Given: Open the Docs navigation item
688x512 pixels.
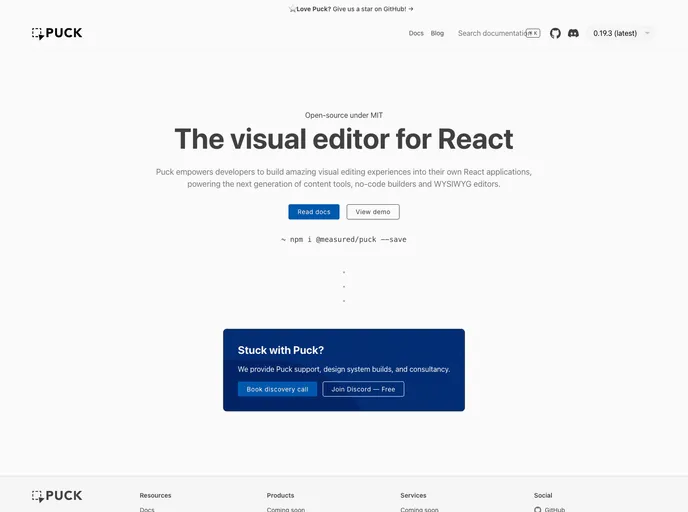Looking at the screenshot, I should [416, 33].
